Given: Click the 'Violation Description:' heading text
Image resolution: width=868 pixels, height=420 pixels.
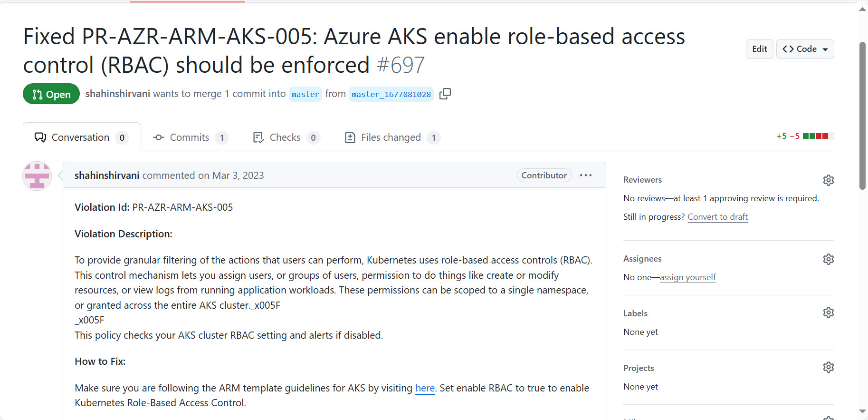Looking at the screenshot, I should (124, 234).
